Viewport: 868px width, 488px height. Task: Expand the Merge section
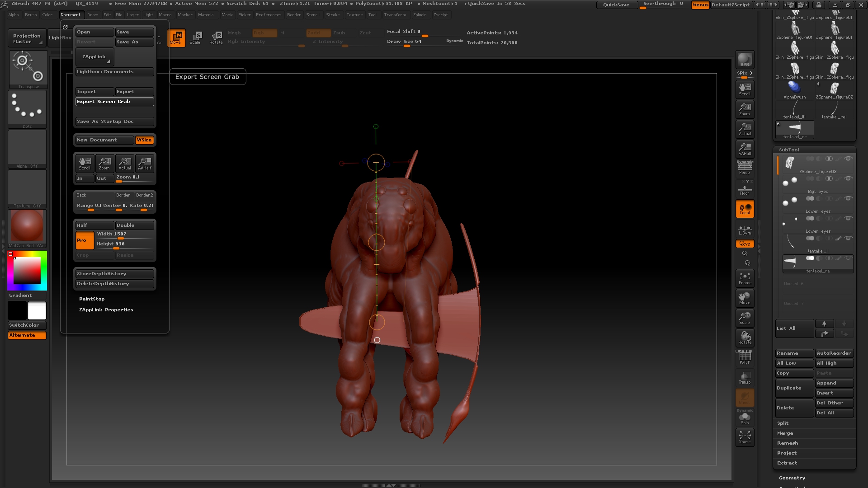tap(785, 433)
